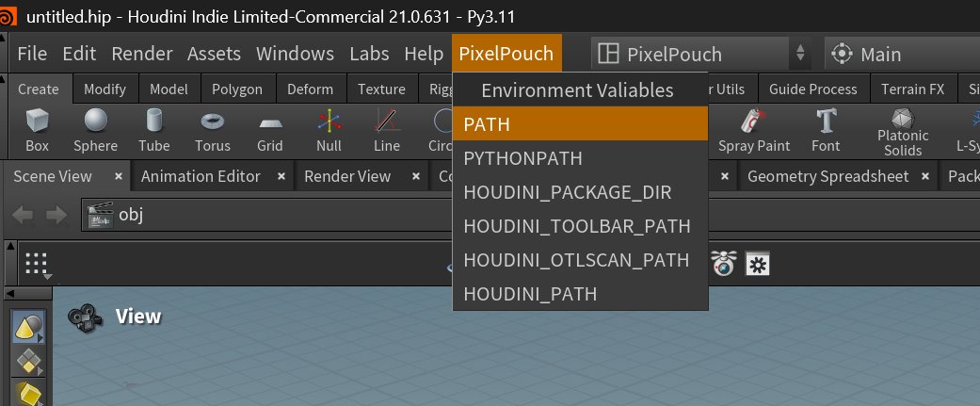980x406 pixels.
Task: Open the Assets menu
Action: [x=214, y=54]
